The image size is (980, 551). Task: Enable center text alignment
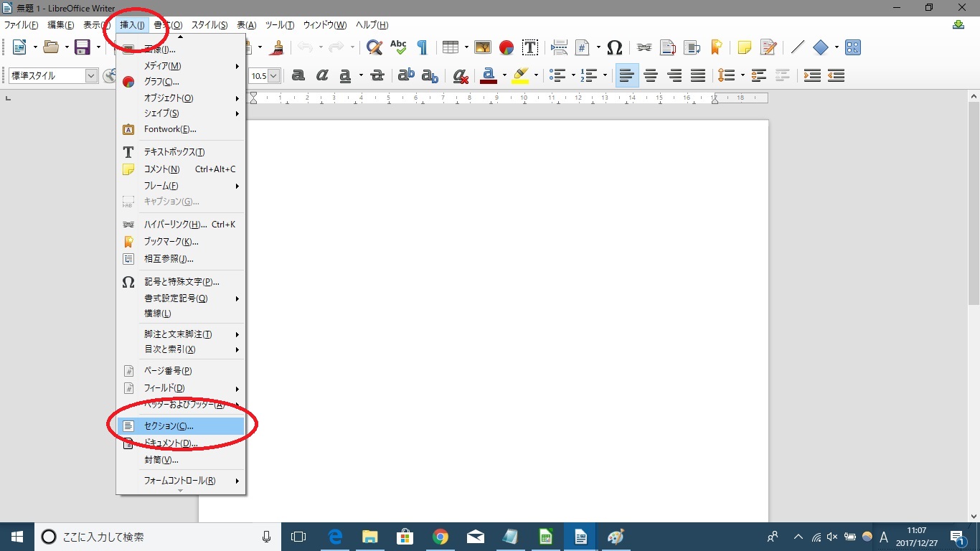point(651,75)
